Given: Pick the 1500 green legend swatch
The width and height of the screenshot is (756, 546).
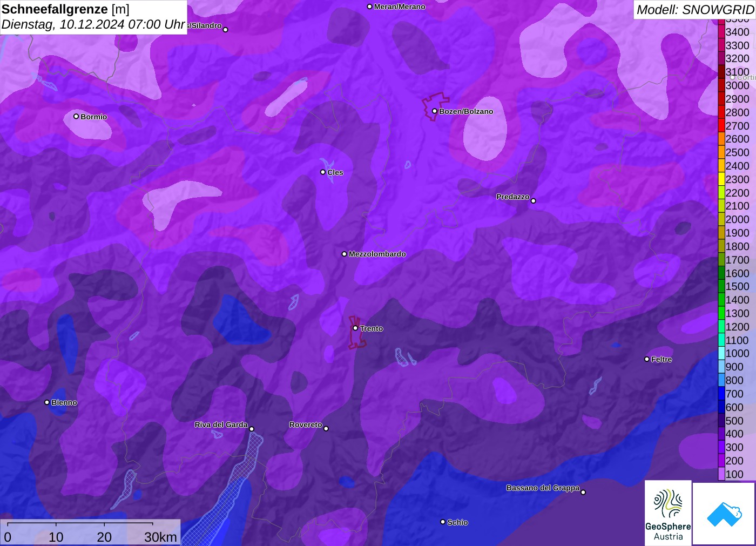Looking at the screenshot, I should [721, 286].
